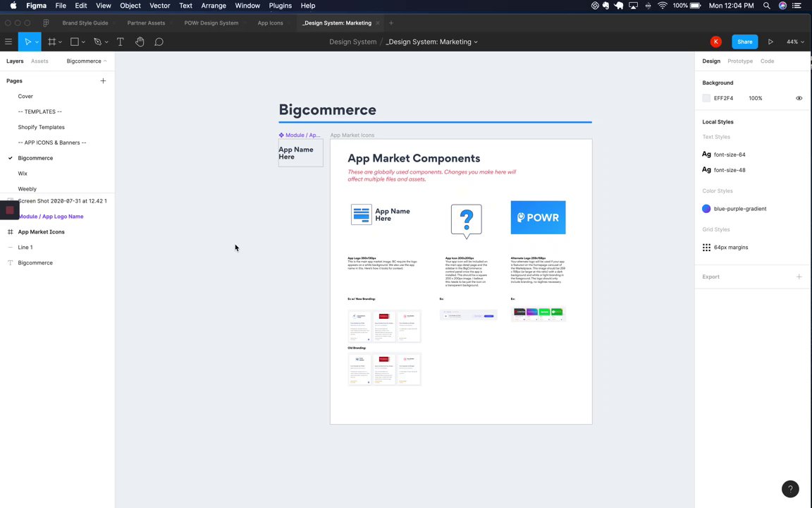The height and width of the screenshot is (508, 812).
Task: Click the Share button
Action: [744, 42]
